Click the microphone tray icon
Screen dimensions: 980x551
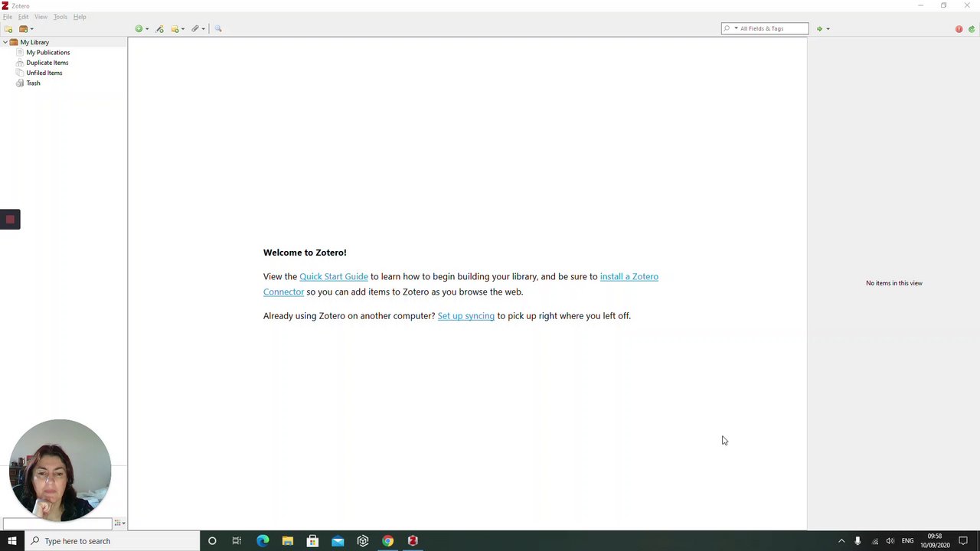(857, 541)
